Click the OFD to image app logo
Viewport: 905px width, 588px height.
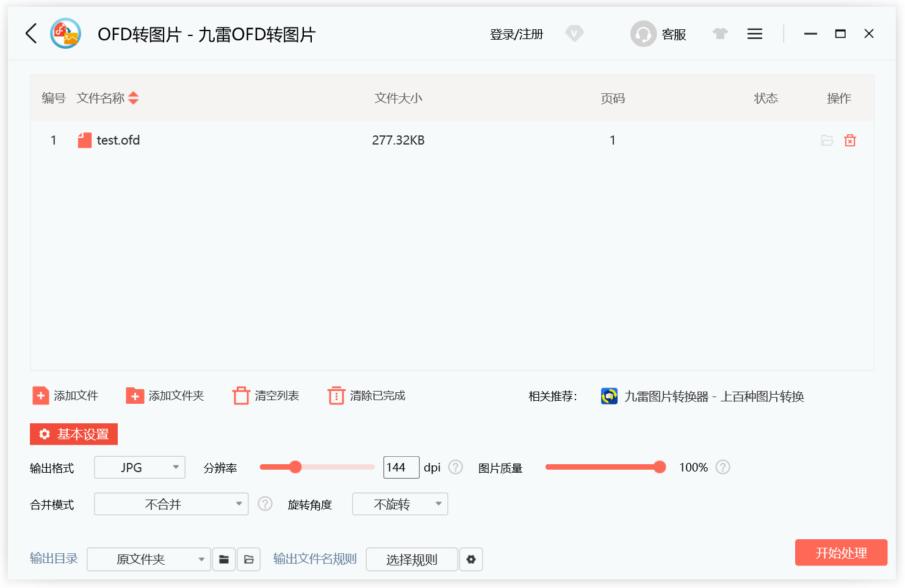(65, 34)
